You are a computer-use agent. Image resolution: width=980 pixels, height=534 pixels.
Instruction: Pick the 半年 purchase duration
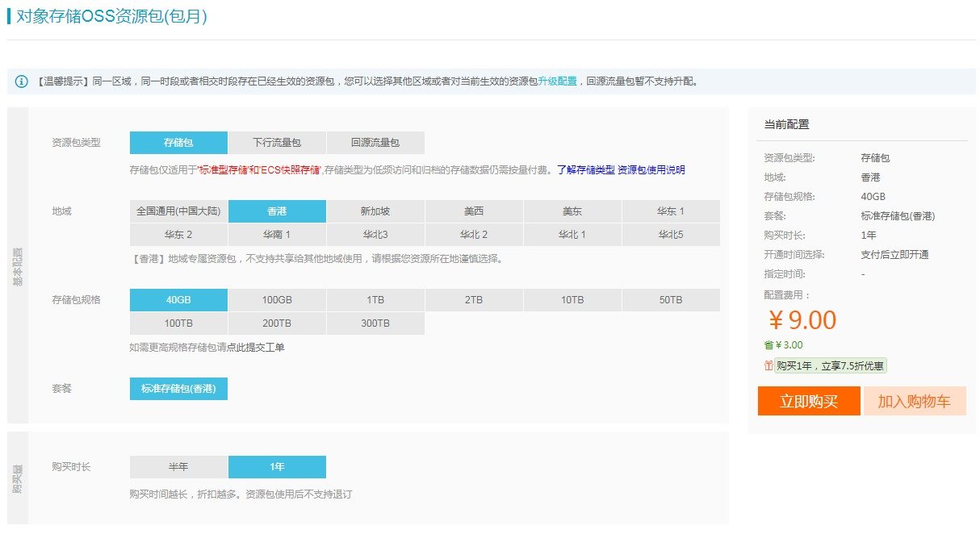pos(178,467)
